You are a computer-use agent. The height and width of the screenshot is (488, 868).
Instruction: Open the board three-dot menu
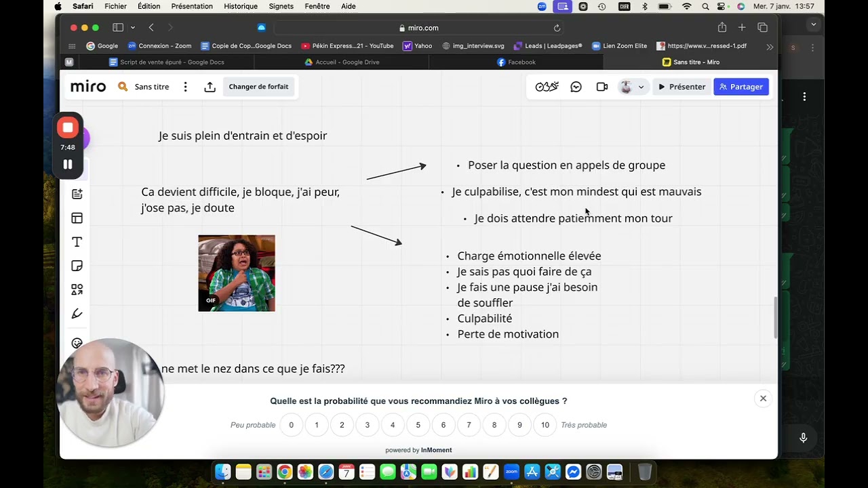(185, 87)
